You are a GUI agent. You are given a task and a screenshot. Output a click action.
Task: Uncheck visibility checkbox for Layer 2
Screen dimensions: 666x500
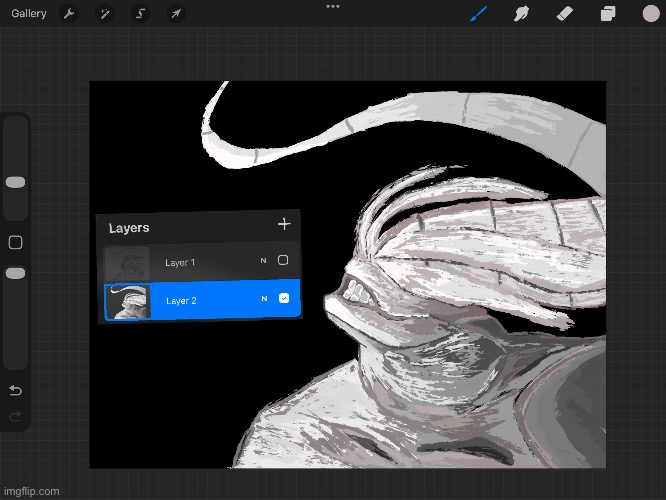click(x=284, y=298)
